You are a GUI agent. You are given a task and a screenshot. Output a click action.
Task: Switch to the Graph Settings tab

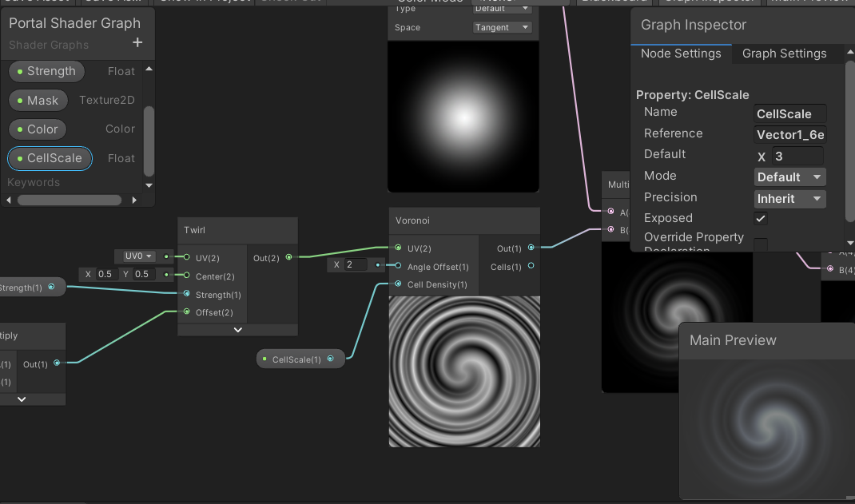784,54
